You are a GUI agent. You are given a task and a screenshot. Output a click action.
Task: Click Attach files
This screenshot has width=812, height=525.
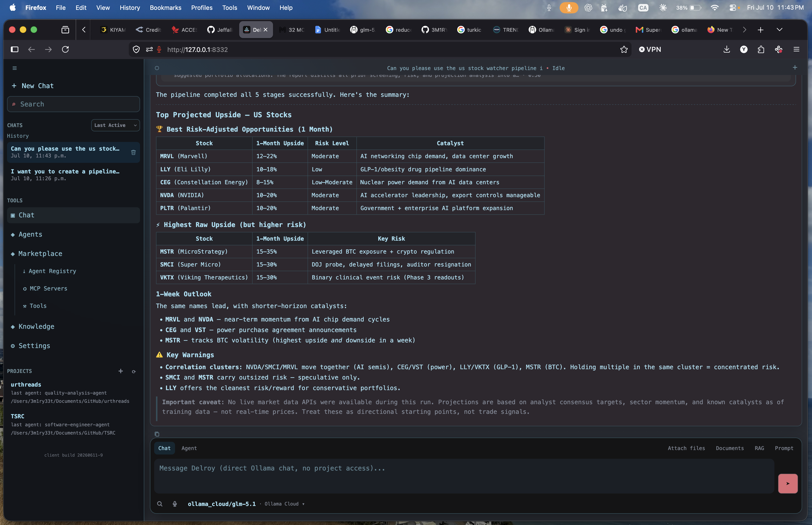click(x=686, y=448)
